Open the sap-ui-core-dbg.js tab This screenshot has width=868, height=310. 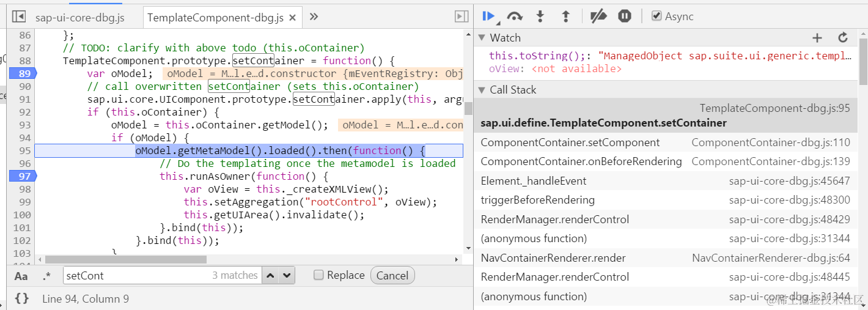coord(79,17)
